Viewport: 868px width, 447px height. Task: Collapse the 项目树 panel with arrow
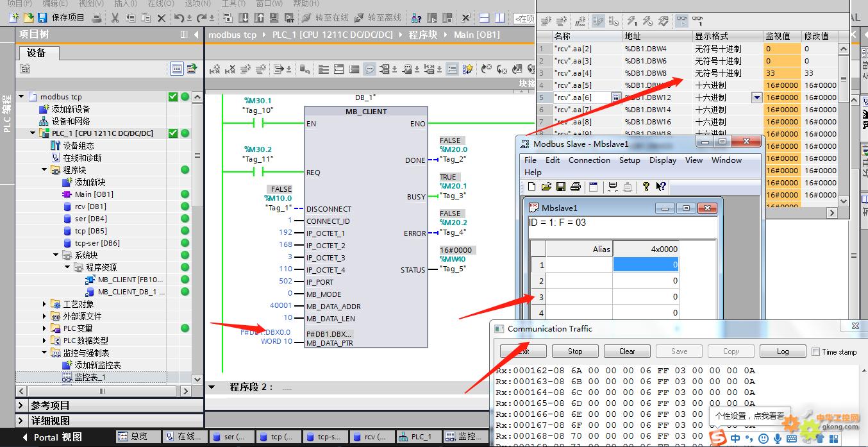196,35
